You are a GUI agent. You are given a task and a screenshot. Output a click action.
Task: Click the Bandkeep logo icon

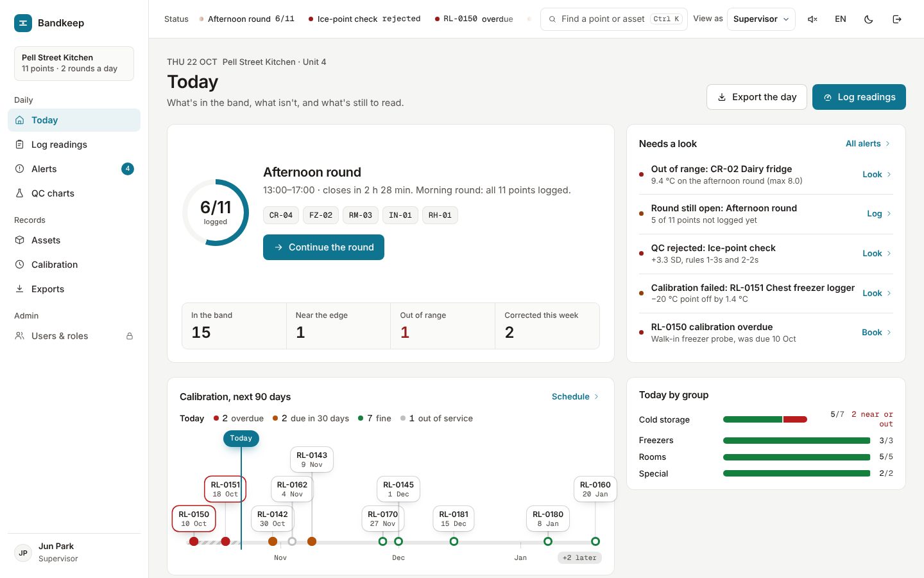click(23, 23)
